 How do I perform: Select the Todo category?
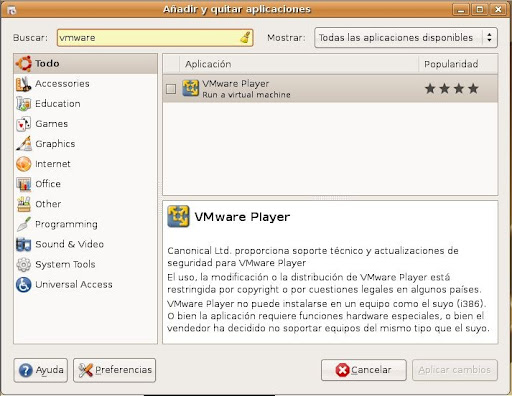tap(86, 63)
